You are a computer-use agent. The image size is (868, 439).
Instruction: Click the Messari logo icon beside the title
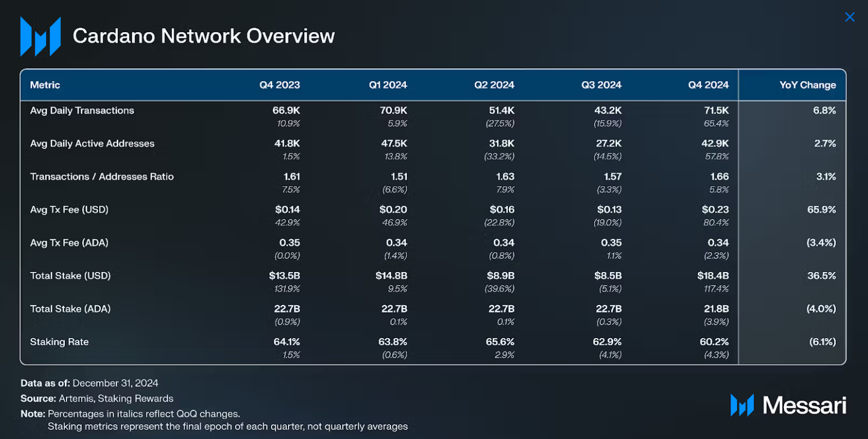pos(40,37)
